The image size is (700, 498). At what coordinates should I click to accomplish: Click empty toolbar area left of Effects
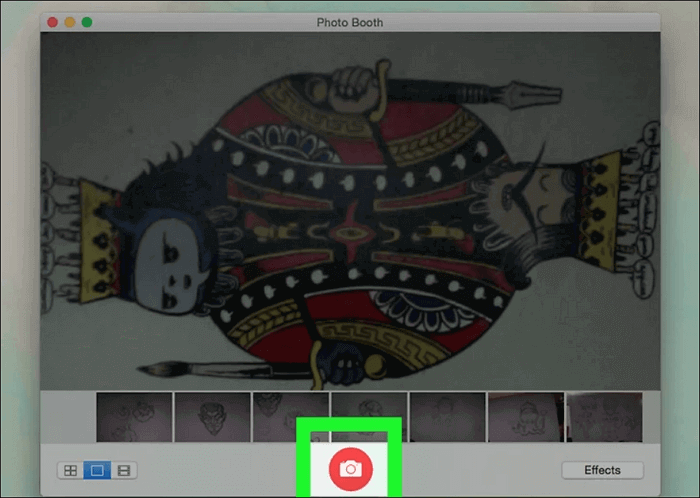[x=480, y=470]
